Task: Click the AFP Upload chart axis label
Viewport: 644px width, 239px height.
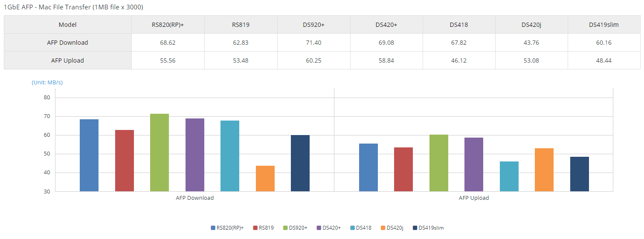Action: tap(474, 198)
